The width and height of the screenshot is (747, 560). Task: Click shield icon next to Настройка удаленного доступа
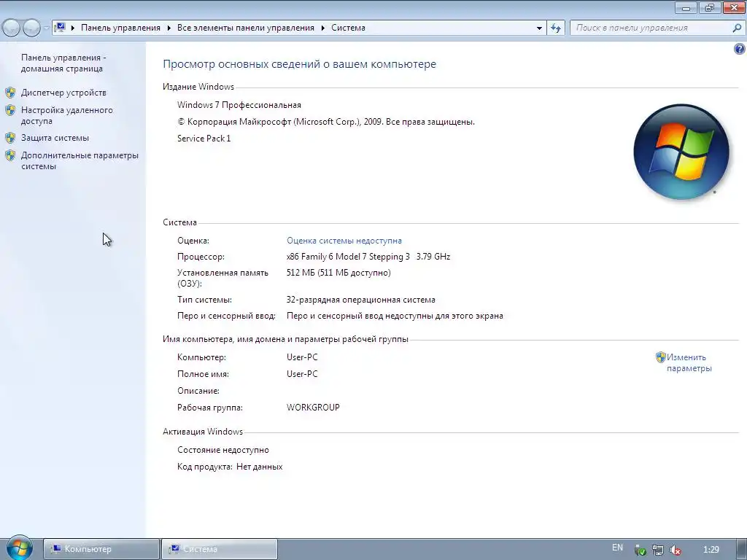pos(10,110)
